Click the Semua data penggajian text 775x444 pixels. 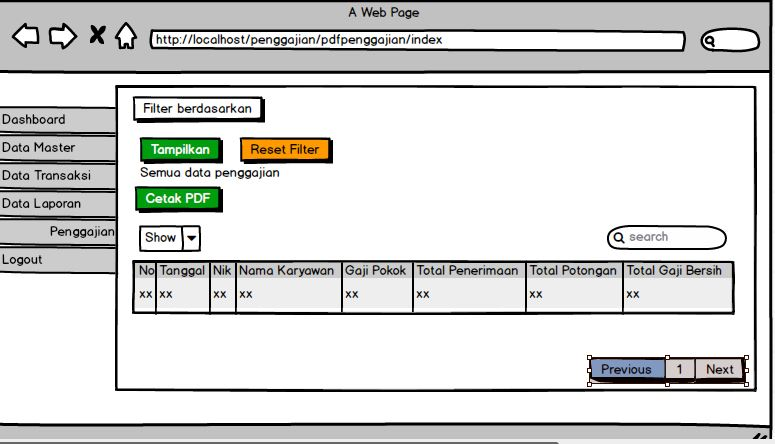pyautogui.click(x=210, y=173)
